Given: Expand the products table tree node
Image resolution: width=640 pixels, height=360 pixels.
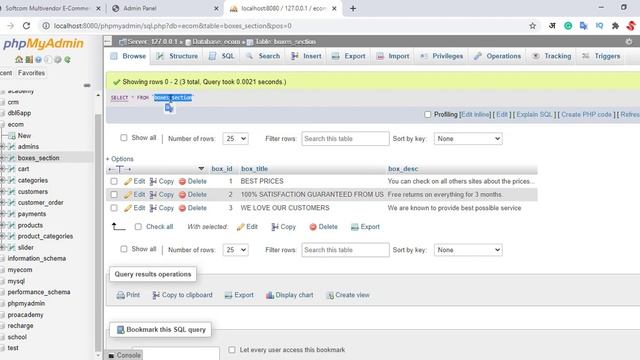Looking at the screenshot, I should click(x=2, y=225).
